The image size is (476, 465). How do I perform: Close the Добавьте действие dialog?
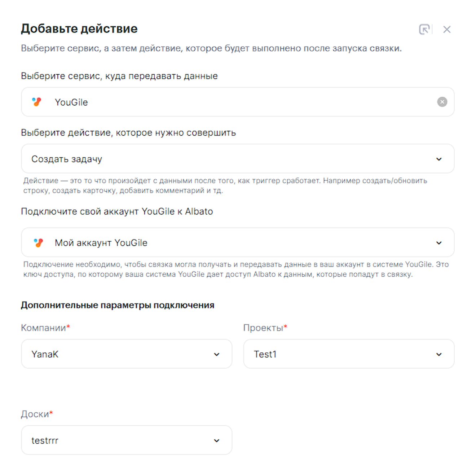447,30
